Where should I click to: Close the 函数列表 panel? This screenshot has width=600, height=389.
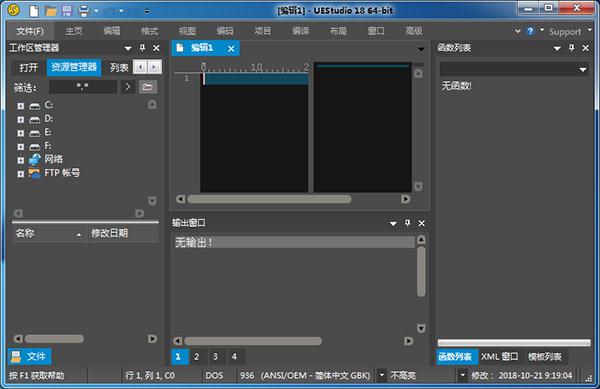coord(585,48)
